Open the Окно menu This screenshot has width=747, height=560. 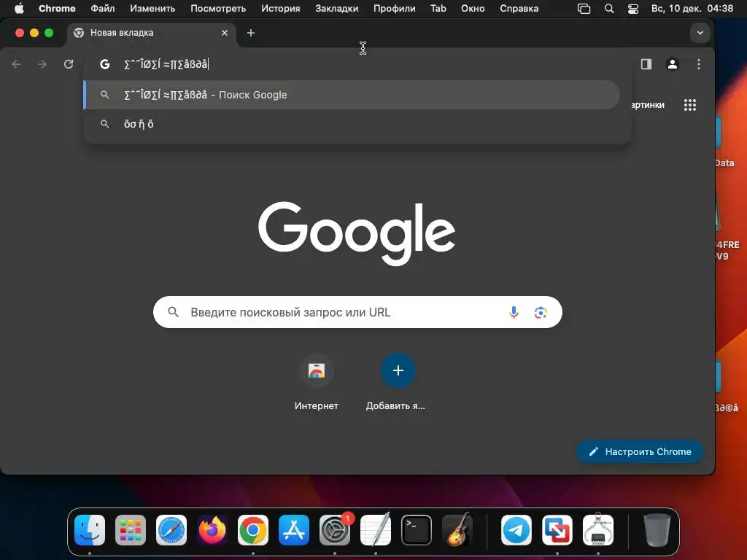473,8
